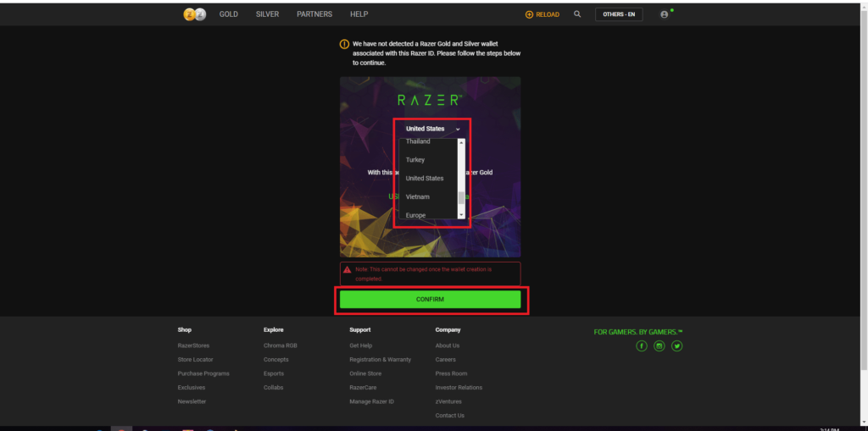Click the Facebook icon in footer

(642, 345)
